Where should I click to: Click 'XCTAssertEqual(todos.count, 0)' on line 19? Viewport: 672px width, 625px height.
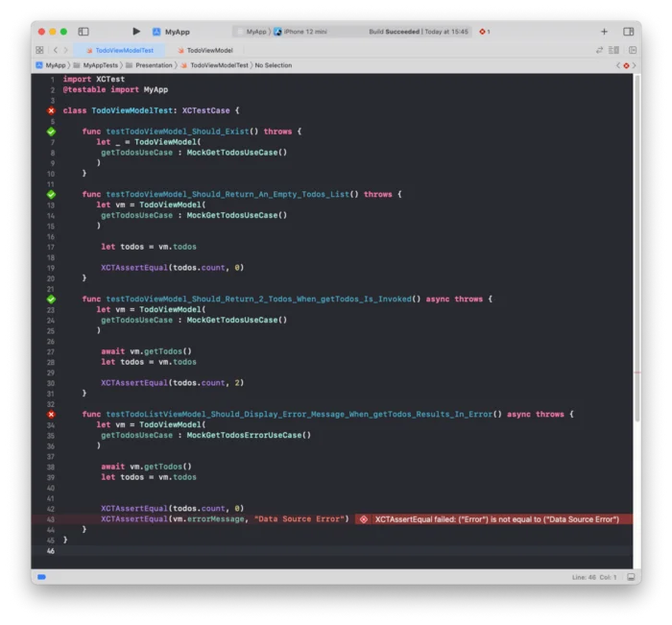(x=172, y=268)
